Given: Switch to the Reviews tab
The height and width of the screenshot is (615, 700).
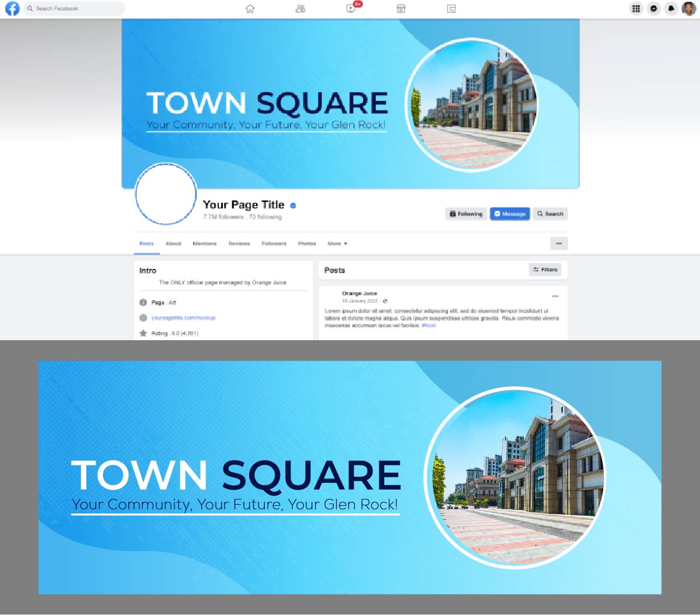Looking at the screenshot, I should (x=239, y=243).
